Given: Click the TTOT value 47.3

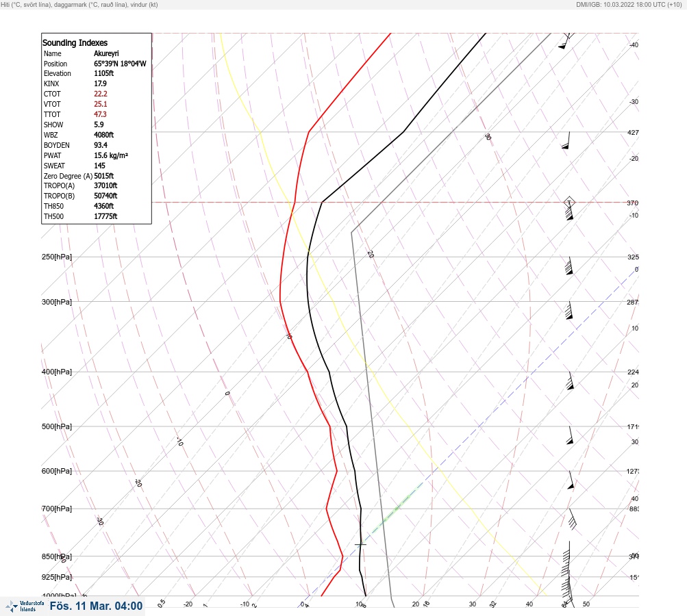Looking at the screenshot, I should click(100, 114).
